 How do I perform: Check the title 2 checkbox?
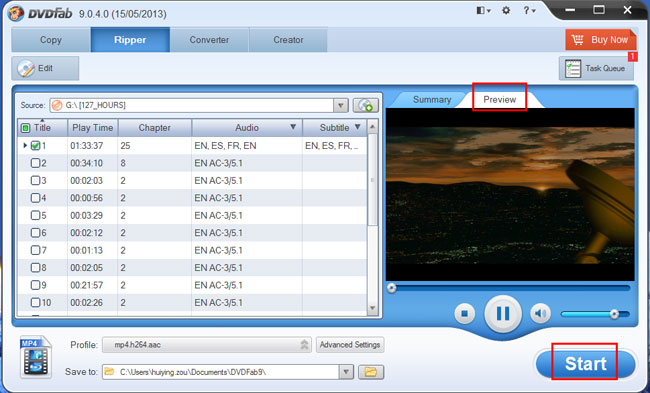tap(36, 163)
